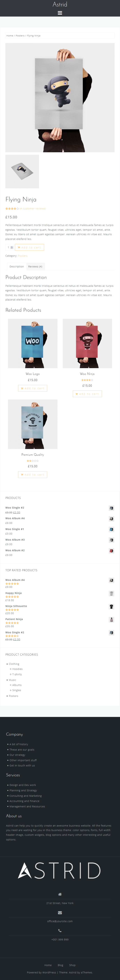Add Flying Ninja to cart

pyautogui.click(x=29, y=247)
